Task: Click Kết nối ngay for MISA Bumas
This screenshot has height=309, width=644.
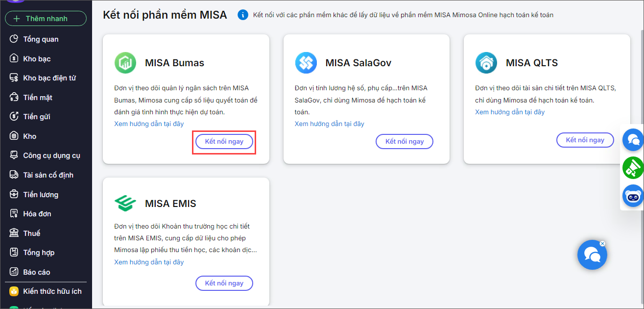Action: 224,141
